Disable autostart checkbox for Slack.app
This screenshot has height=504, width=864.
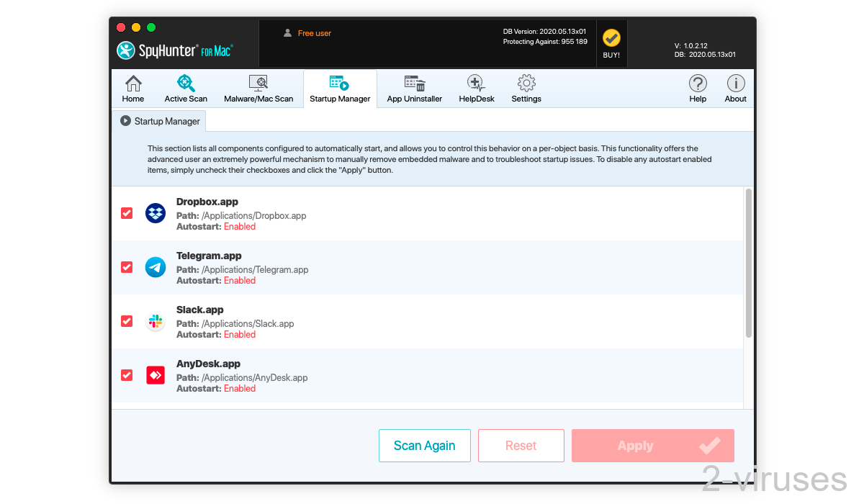click(127, 321)
